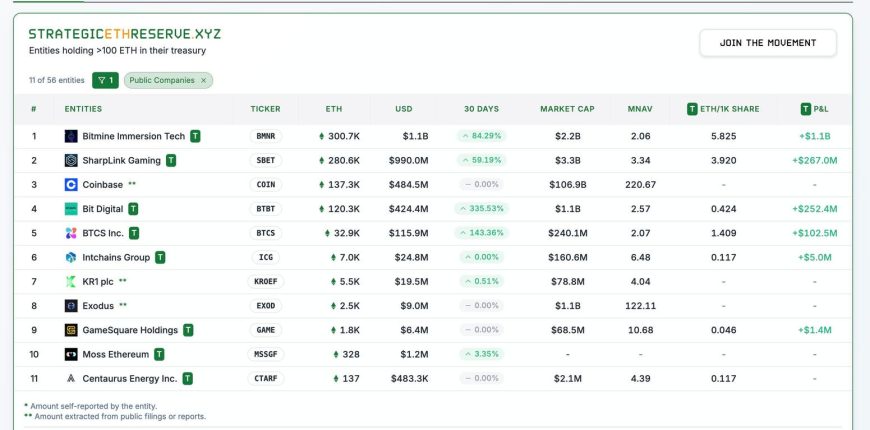Sort by the MARKET CAP column header

click(567, 109)
